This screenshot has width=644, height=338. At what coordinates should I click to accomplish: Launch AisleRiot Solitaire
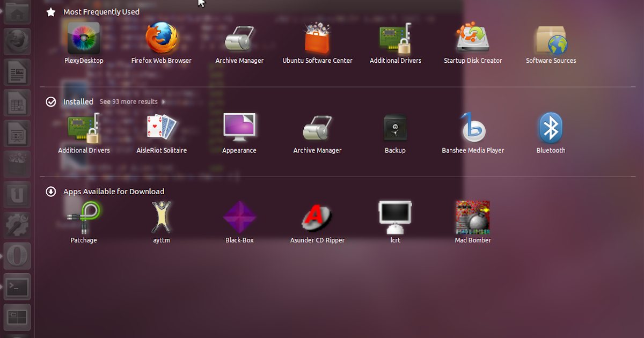coord(162,134)
